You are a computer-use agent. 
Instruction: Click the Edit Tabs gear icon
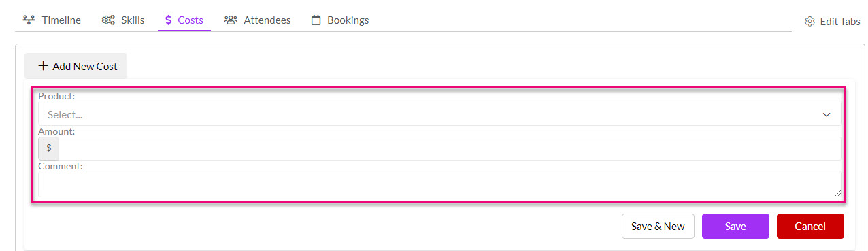point(809,22)
